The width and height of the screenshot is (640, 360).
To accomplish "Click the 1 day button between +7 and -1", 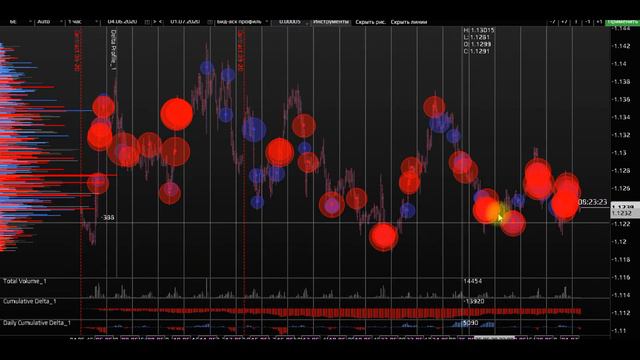I will 576,22.
